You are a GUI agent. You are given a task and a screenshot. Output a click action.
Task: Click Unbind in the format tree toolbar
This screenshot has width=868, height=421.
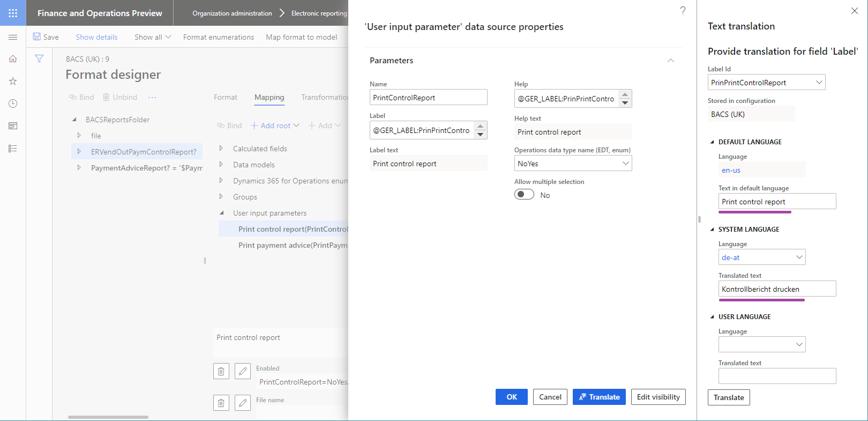point(120,97)
